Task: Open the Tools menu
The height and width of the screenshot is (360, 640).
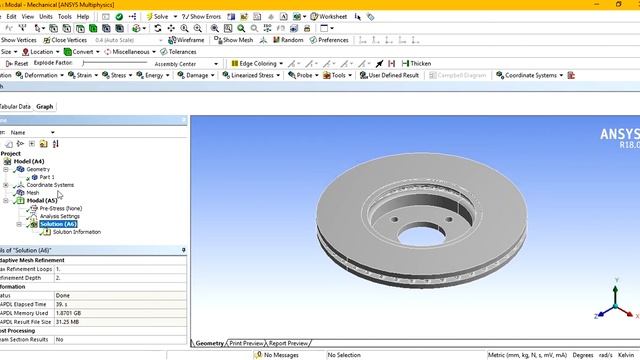Action: tap(64, 16)
